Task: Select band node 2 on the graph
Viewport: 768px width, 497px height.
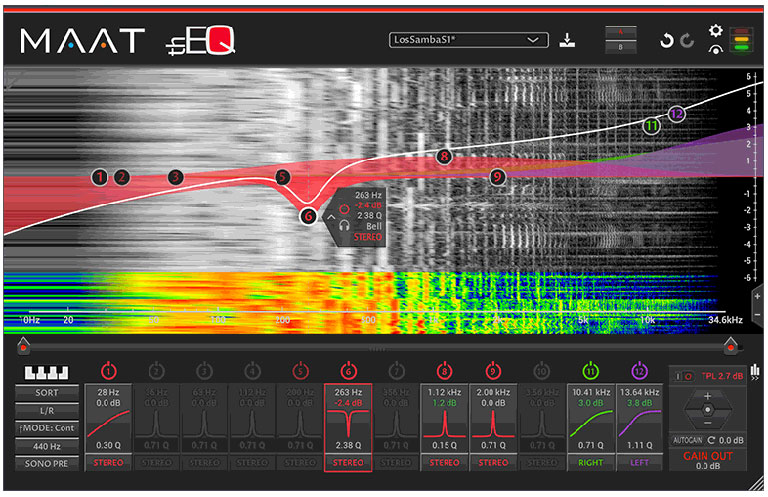Action: [122, 177]
